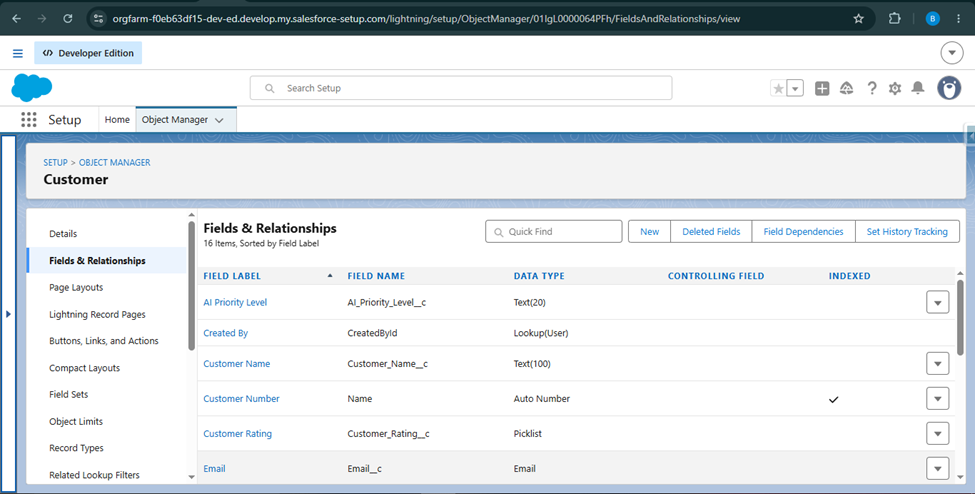Open AI Priority Level field link
Viewport: 975px width, 494px height.
click(x=235, y=302)
